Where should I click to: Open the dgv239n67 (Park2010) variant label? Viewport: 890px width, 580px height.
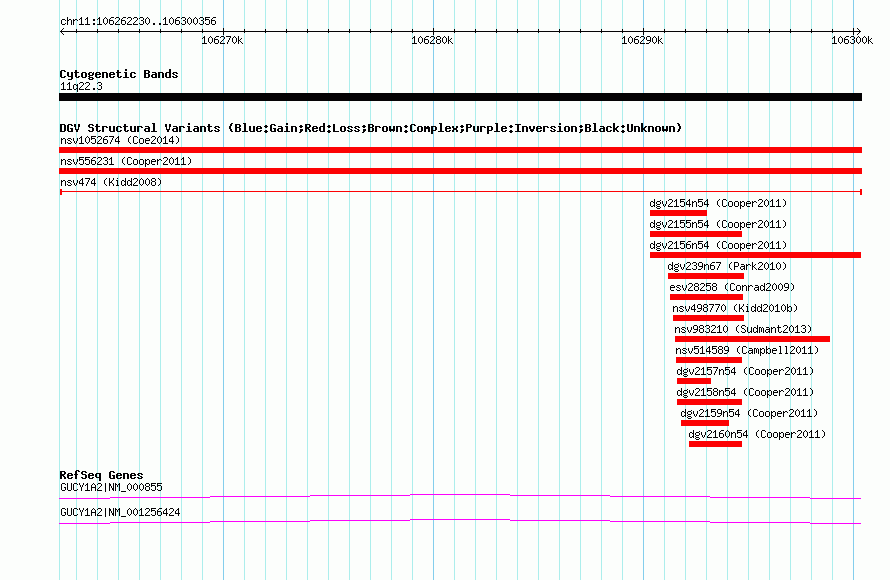(x=727, y=266)
